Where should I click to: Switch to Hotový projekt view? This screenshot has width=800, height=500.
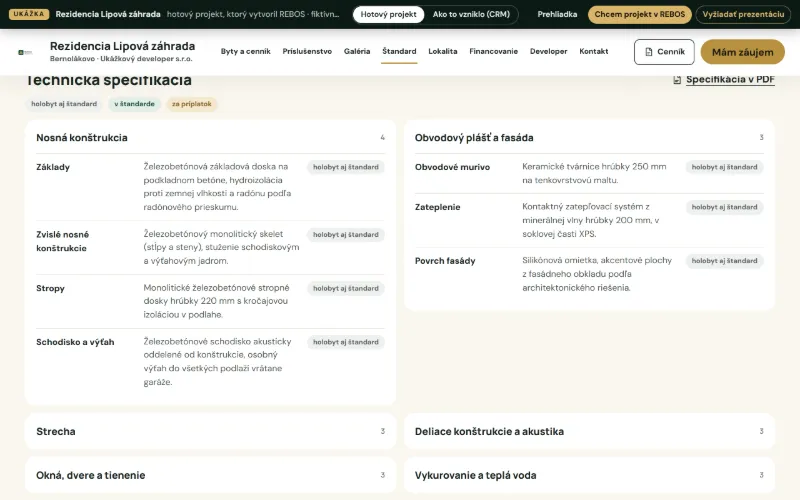pos(388,14)
